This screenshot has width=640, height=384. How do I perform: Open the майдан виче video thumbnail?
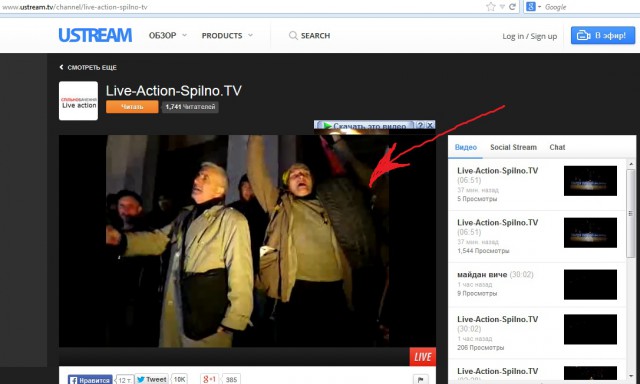coord(590,284)
